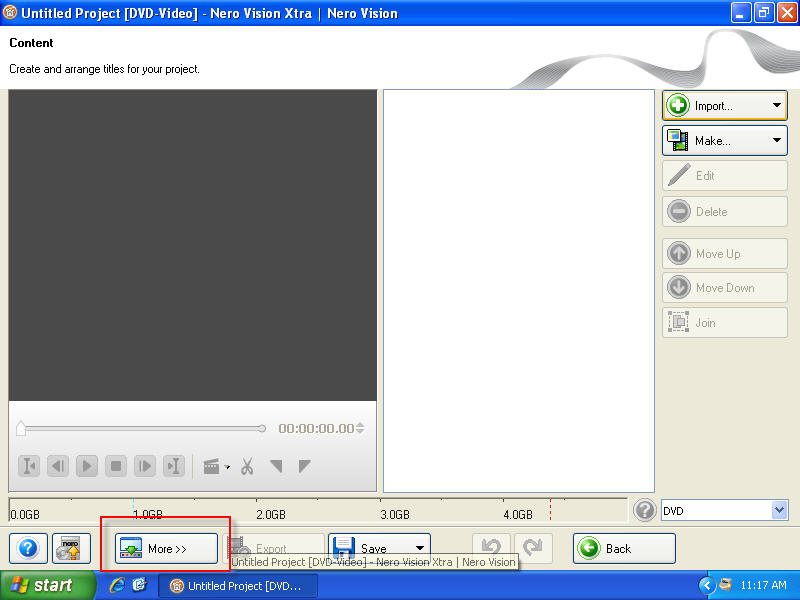Click the clapperboard chapter icon

211,466
